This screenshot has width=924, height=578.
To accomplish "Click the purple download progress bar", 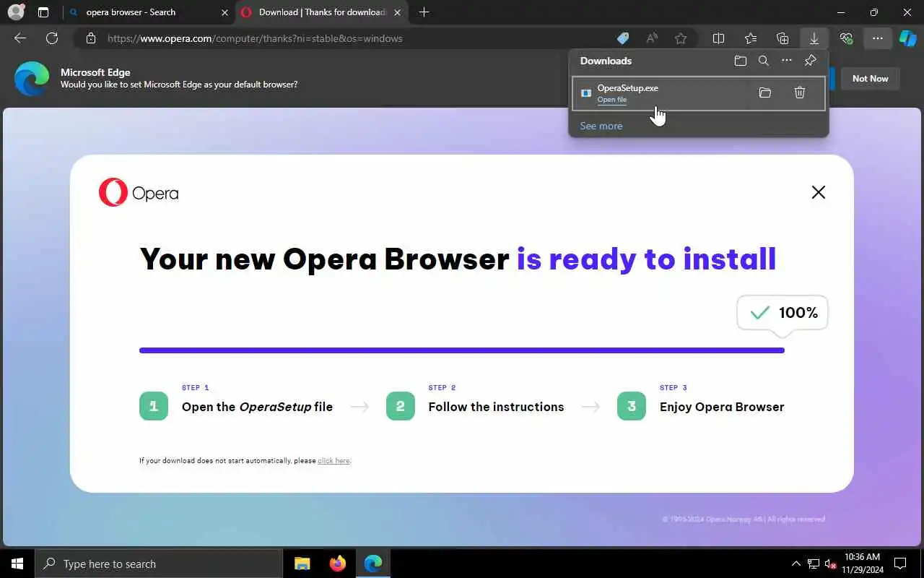I will 462,350.
